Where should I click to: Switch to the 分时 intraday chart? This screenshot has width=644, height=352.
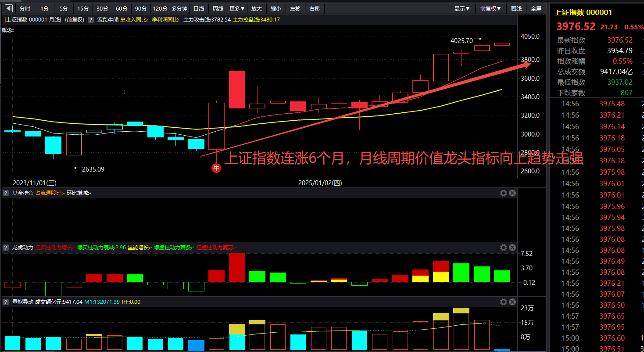pyautogui.click(x=25, y=8)
